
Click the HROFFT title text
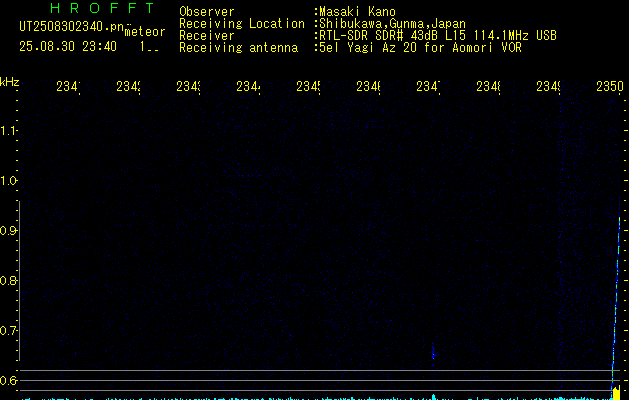103,8
